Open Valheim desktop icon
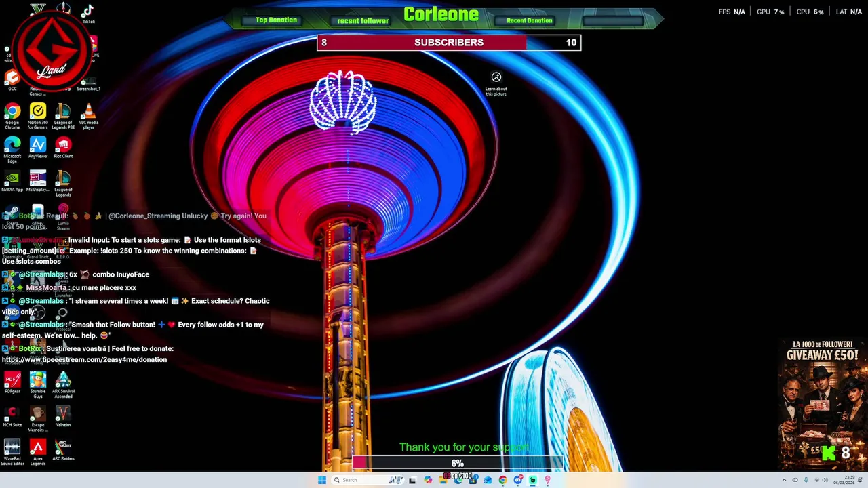The width and height of the screenshot is (868, 488). point(63,417)
